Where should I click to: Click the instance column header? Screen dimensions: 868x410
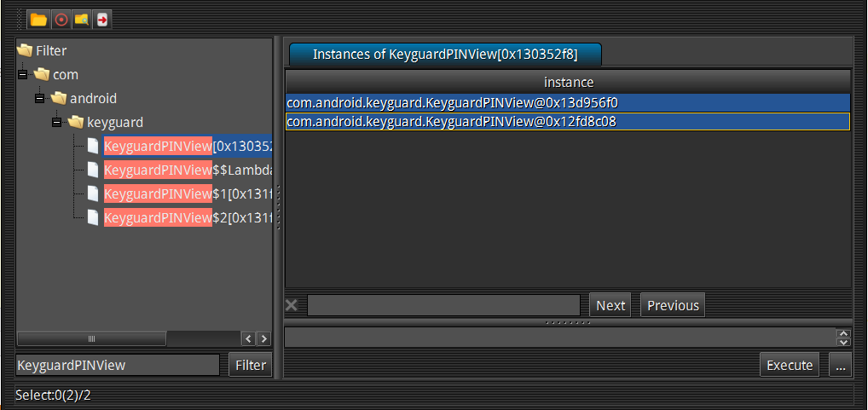pyautogui.click(x=568, y=82)
